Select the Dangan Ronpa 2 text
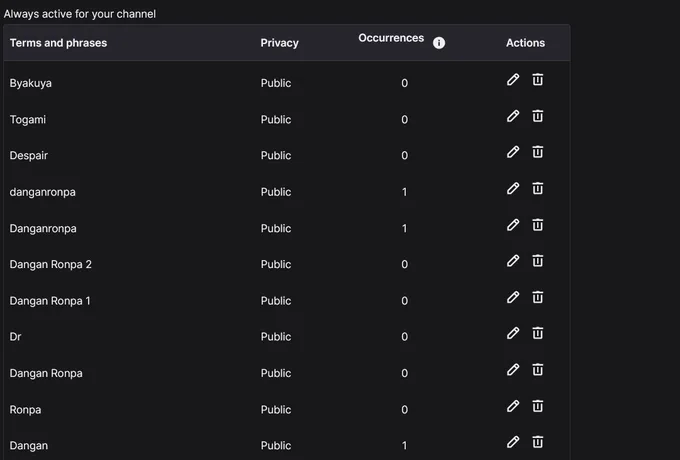 51,264
